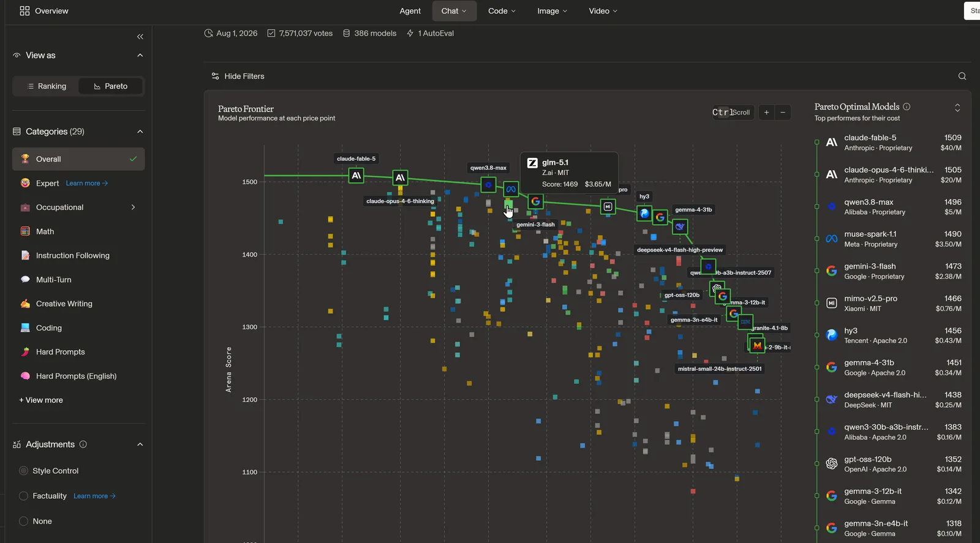Select the None adjustment radio
This screenshot has height=543, width=980.
(24, 521)
